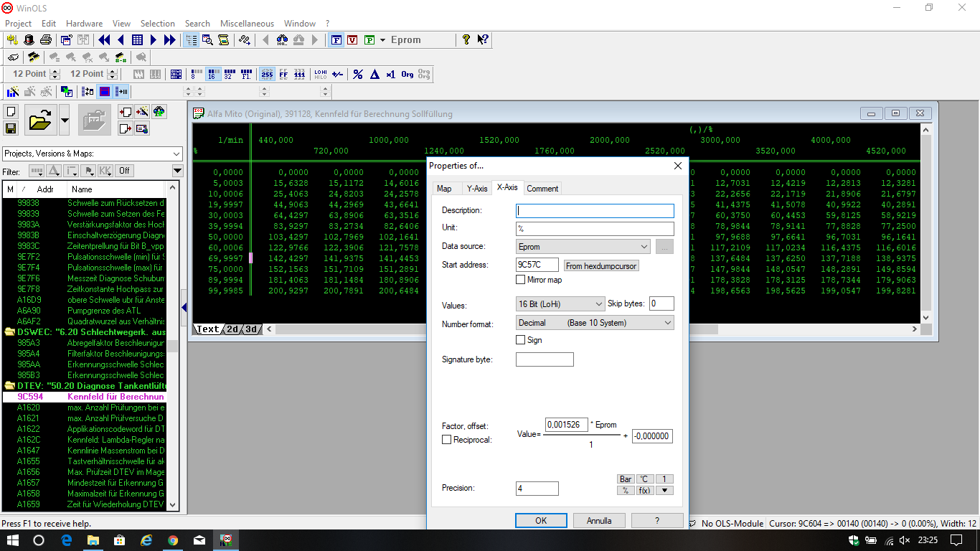Switch to the Comment tab
This screenshot has height=551, width=980.
tap(542, 189)
